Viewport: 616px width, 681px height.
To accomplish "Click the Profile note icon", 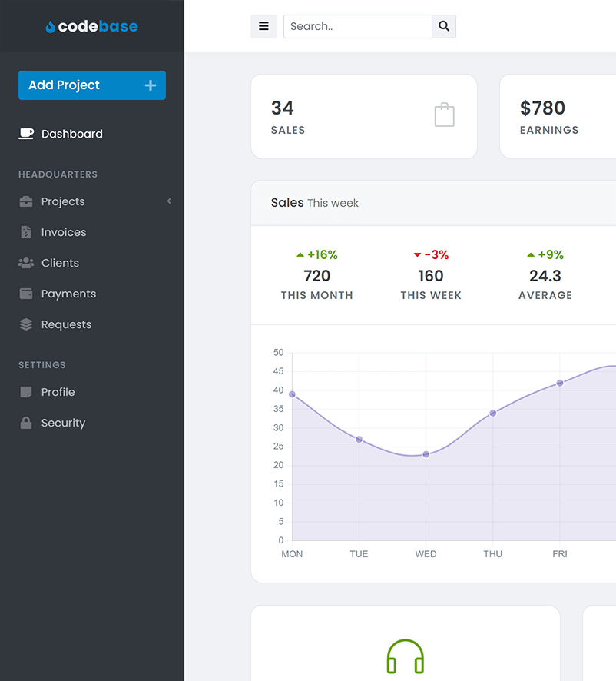I will point(26,392).
